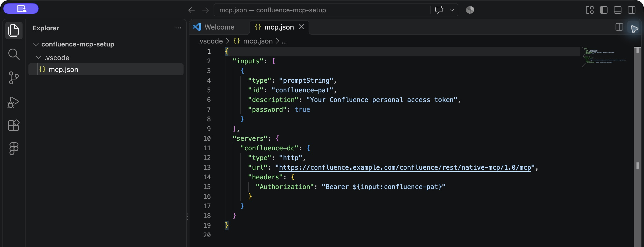Open the Source Control view

14,78
